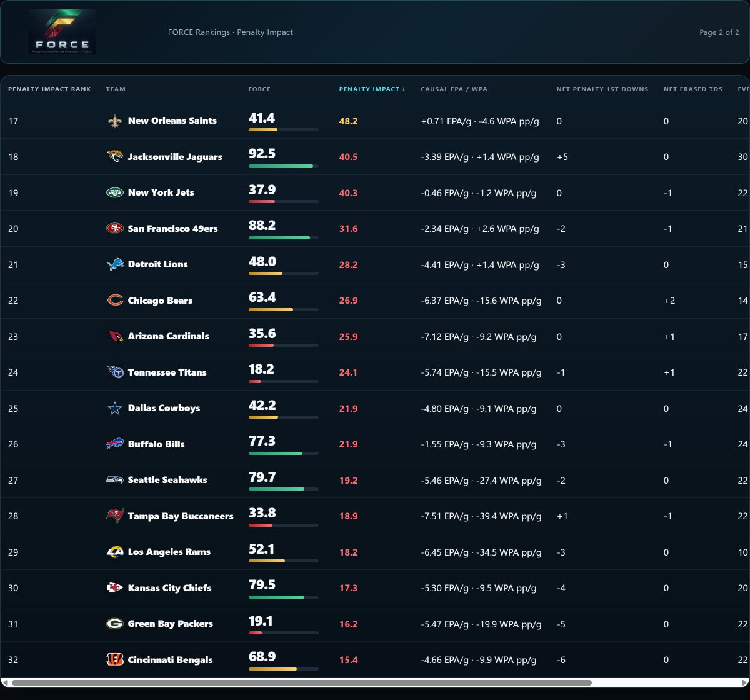Viewport: 750px width, 700px height.
Task: Click Chicago Bears FORCE bar at 63.4
Action: (284, 309)
